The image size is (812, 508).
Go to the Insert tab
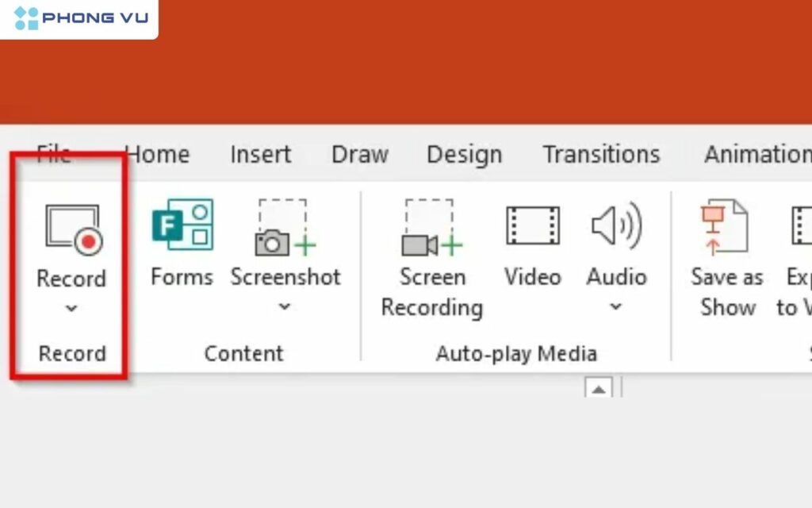coord(260,154)
